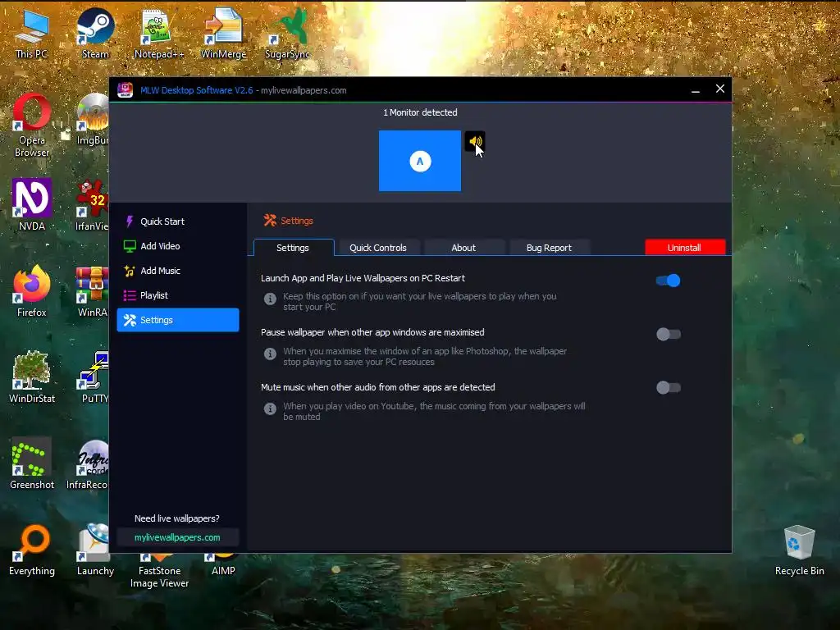The image size is (840, 630).
Task: Click the Firefox desktop icon
Action: (x=32, y=291)
